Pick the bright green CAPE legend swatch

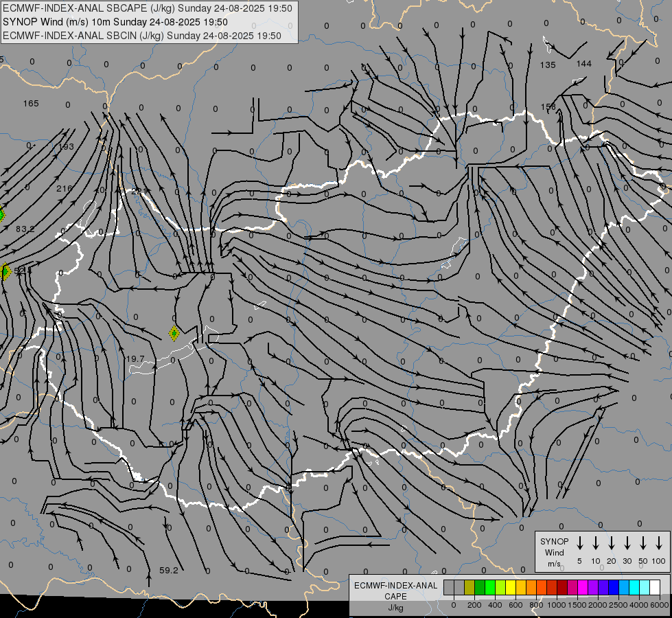coord(490,587)
